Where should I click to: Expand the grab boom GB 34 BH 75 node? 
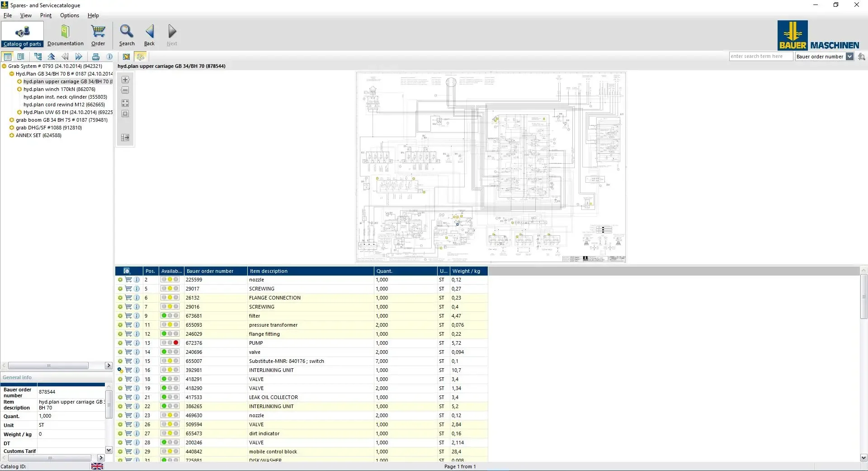(x=12, y=120)
